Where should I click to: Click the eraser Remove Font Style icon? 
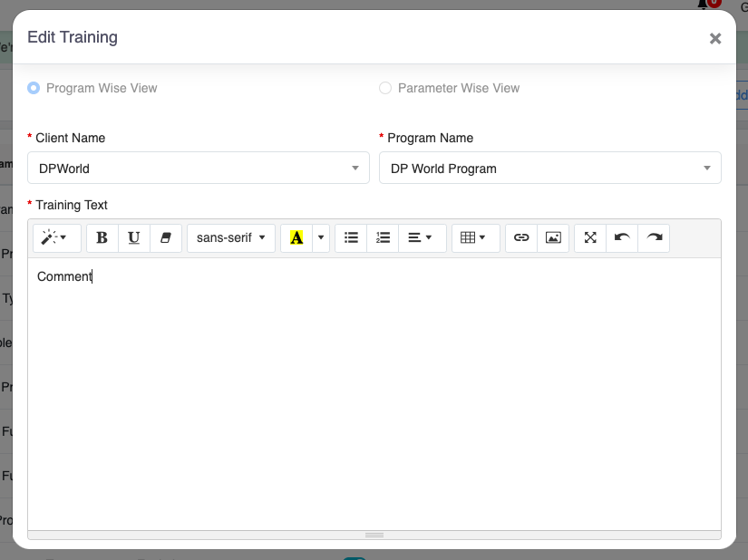click(165, 237)
